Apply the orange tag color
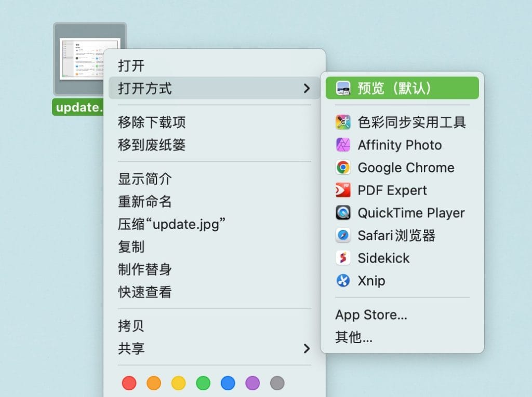 (x=154, y=383)
